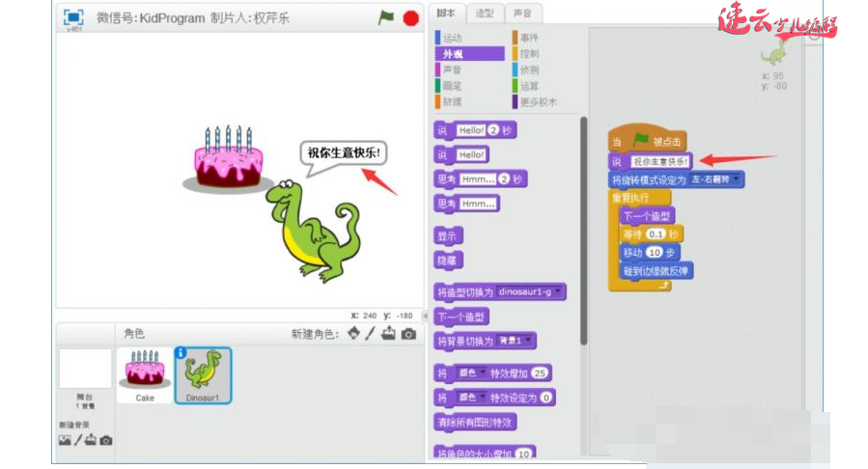Open the 运动 block category

[469, 38]
